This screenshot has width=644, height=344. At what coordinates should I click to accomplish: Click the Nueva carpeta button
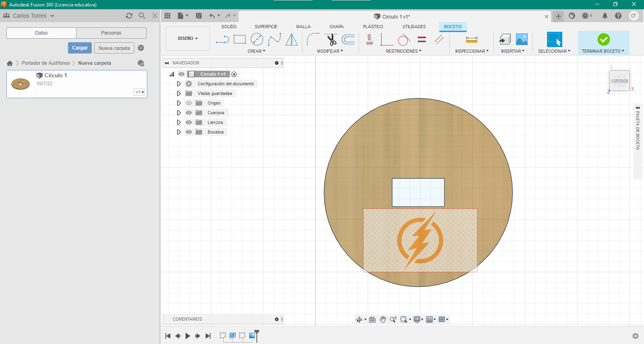tap(114, 48)
